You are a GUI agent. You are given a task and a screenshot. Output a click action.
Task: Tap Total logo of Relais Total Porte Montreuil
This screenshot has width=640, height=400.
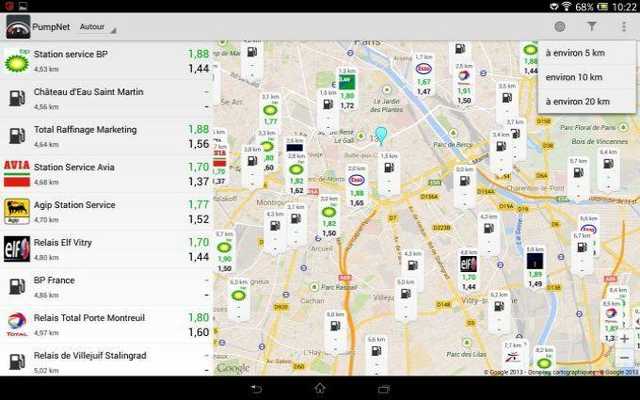click(17, 324)
